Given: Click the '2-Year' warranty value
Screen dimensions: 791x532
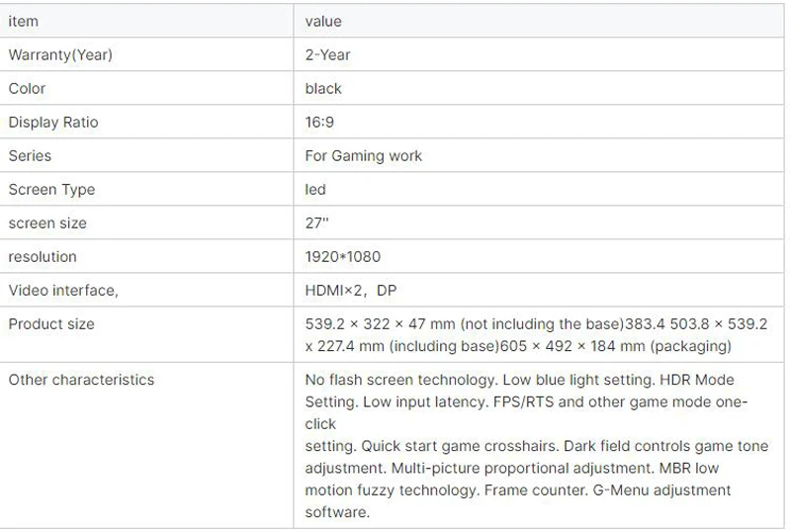Looking at the screenshot, I should click(x=327, y=54).
